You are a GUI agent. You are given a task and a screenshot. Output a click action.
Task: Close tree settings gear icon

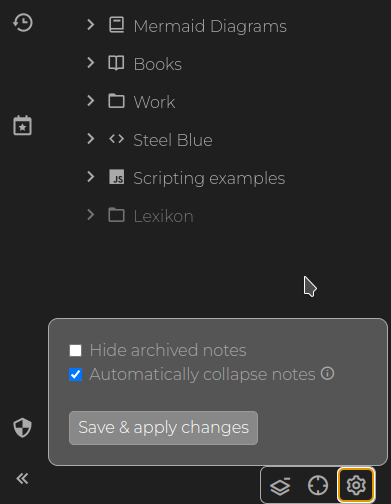tap(356, 485)
